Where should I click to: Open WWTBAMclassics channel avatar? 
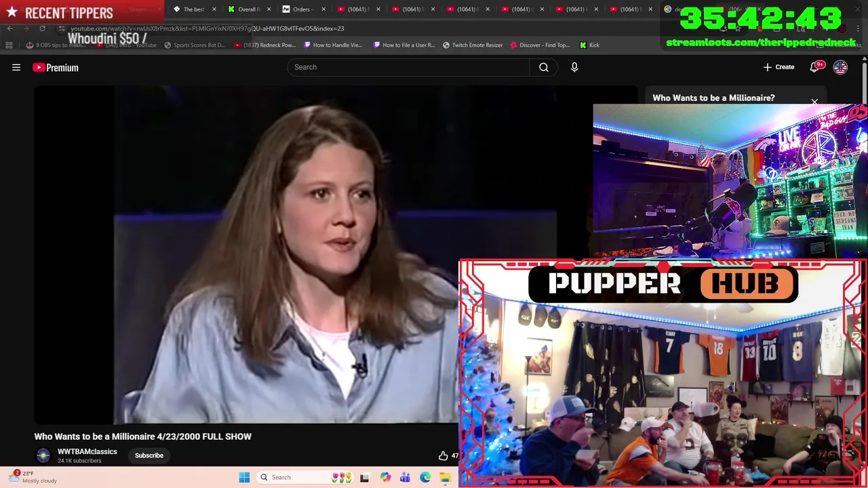43,455
